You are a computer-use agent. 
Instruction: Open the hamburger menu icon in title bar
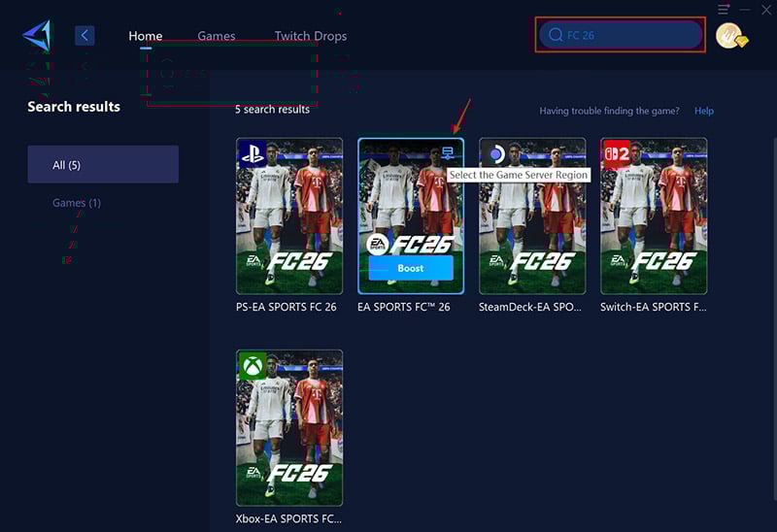(x=723, y=9)
